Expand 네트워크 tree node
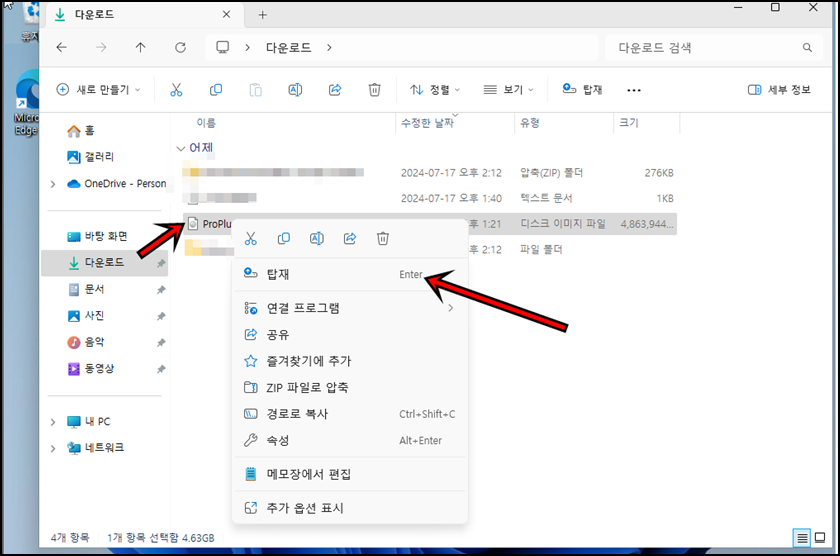 52,448
